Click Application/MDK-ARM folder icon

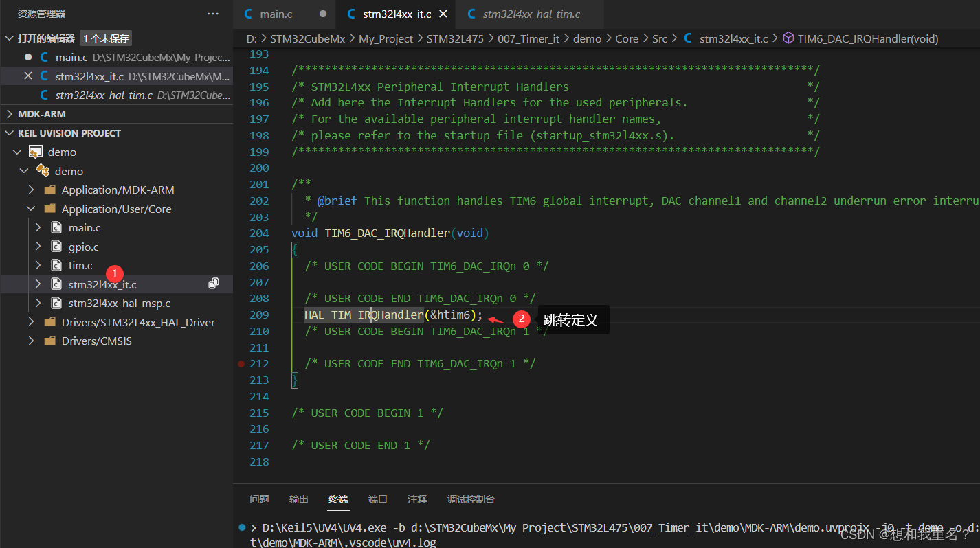49,190
